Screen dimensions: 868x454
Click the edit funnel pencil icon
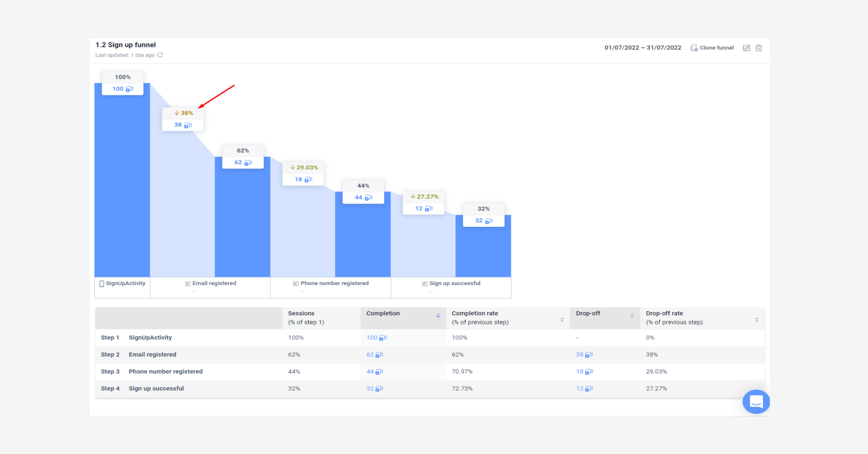pos(746,48)
